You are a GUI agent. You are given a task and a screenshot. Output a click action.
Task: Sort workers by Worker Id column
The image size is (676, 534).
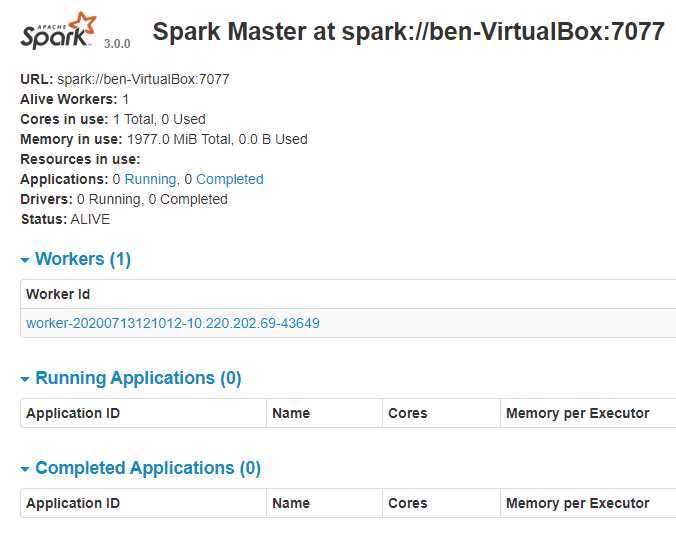pos(58,294)
